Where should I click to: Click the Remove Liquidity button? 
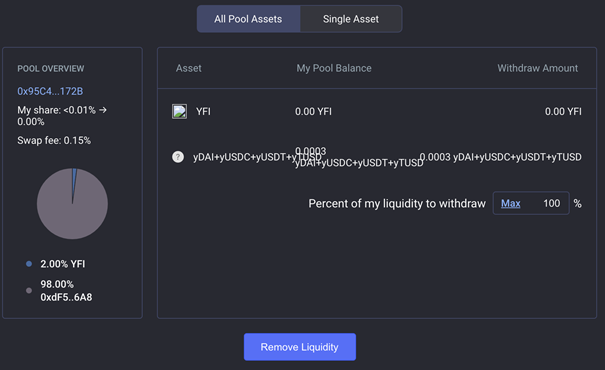[300, 347]
